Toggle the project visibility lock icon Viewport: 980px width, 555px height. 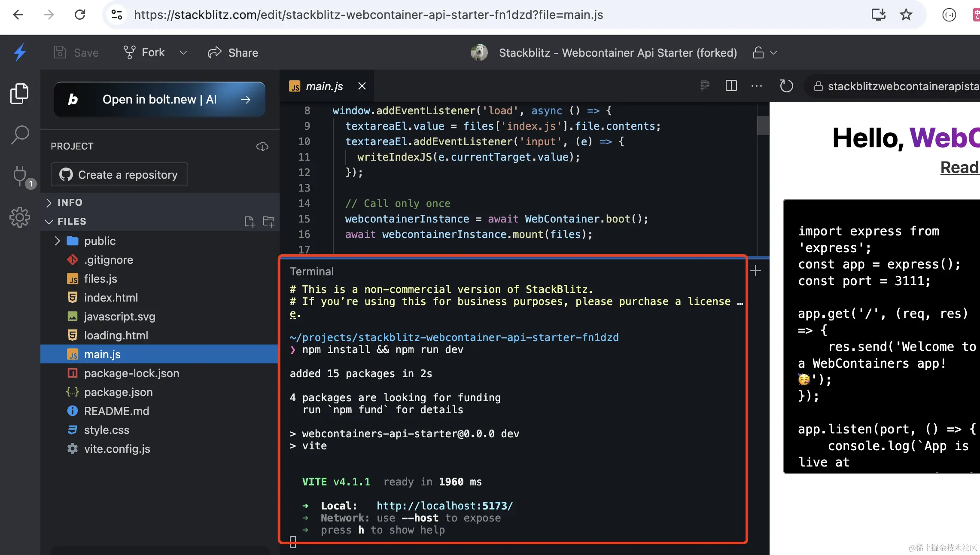(x=759, y=53)
